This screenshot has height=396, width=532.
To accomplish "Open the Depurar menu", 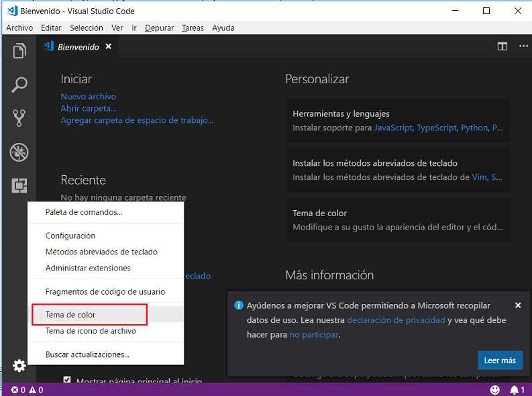I will pyautogui.click(x=160, y=28).
